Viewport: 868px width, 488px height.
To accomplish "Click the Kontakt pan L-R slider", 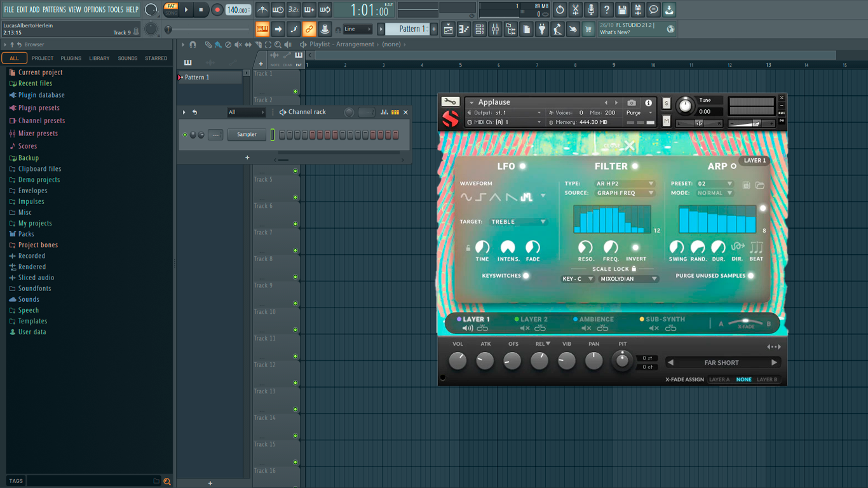I will 699,123.
